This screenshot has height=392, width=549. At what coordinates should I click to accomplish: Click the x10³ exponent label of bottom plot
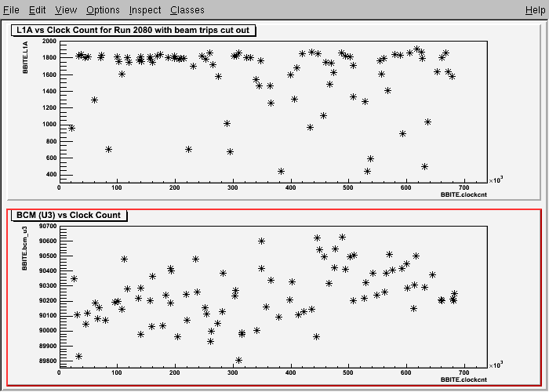[496, 365]
